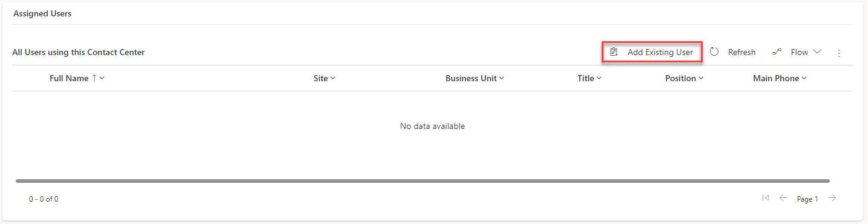This screenshot has width=868, height=224.
Task: Click the Add Existing User clipboard icon
Action: [614, 52]
